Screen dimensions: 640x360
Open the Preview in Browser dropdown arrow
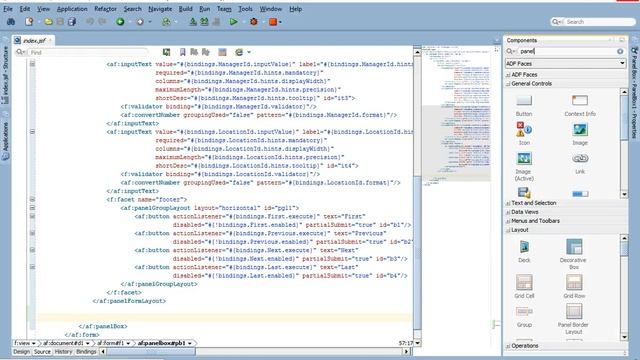[x=249, y=52]
